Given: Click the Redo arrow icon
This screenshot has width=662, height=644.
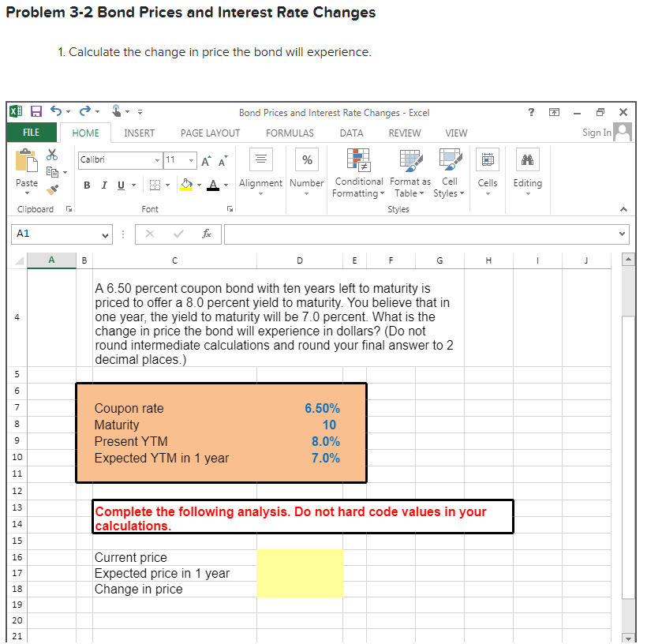Looking at the screenshot, I should click(x=85, y=111).
